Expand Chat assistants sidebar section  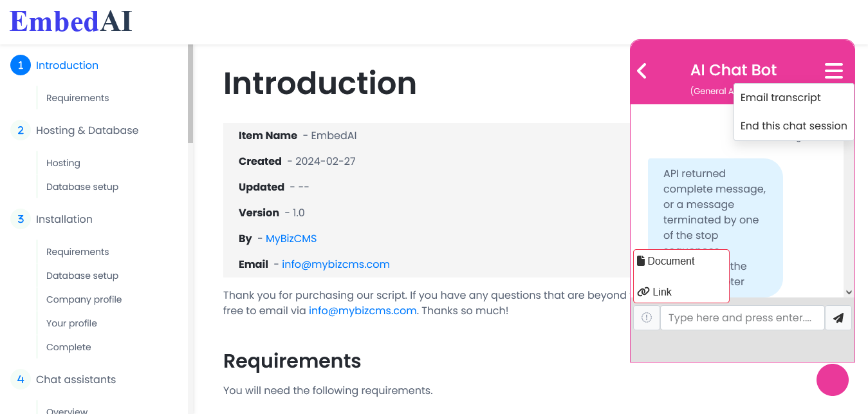pyautogui.click(x=76, y=379)
